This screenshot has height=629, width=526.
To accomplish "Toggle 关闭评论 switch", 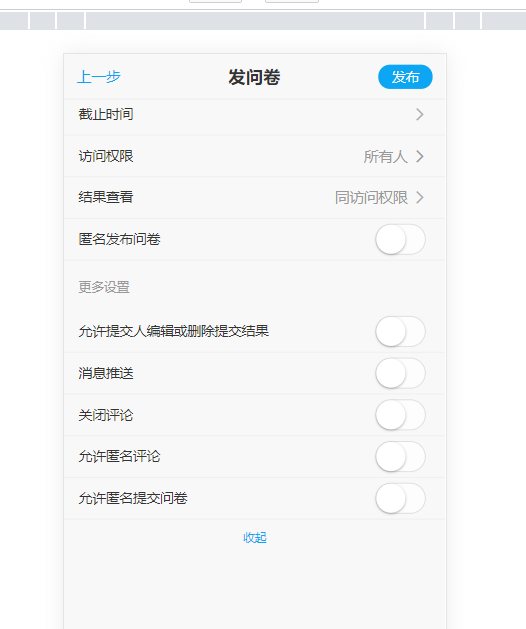I will click(x=400, y=415).
